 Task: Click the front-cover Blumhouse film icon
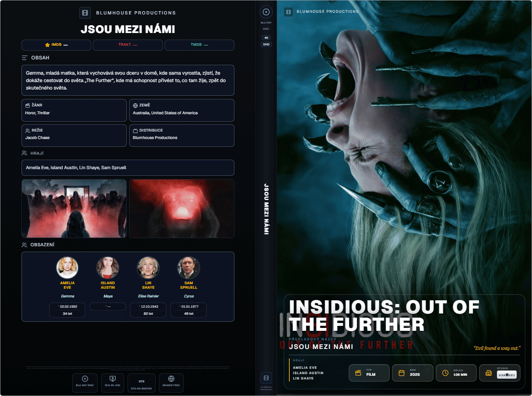288,12
